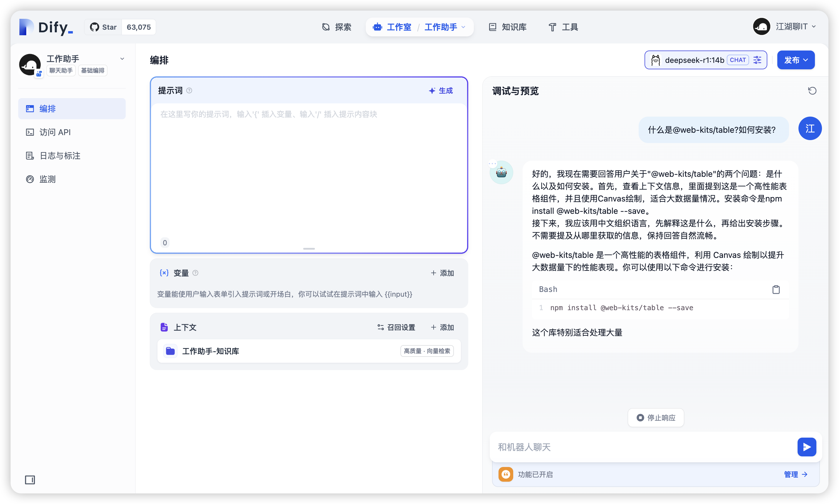Viewport: 839px width, 504px height.
Task: Focus the 和机器人聊天 chat input
Action: tap(644, 447)
